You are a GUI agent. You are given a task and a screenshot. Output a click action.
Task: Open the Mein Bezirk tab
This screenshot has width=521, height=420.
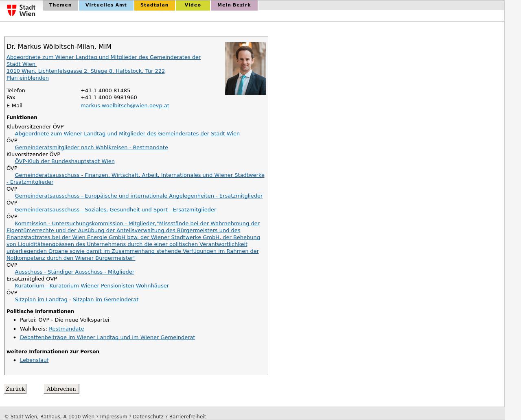point(234,5)
